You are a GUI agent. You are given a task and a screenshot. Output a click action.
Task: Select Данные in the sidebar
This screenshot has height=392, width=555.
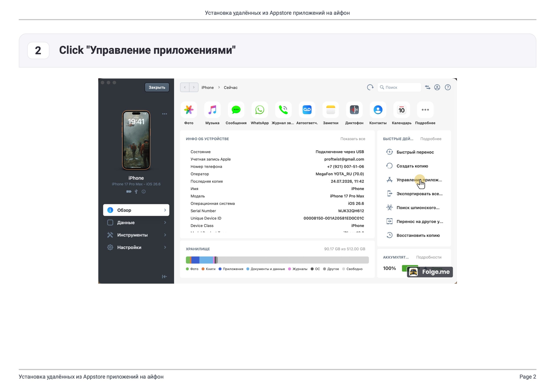pos(136,222)
